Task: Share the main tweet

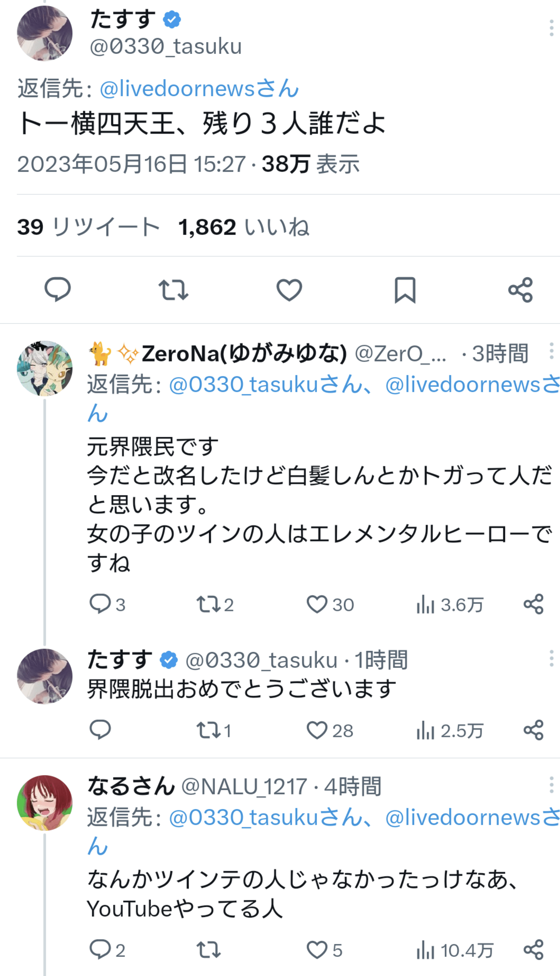Action: tap(521, 289)
